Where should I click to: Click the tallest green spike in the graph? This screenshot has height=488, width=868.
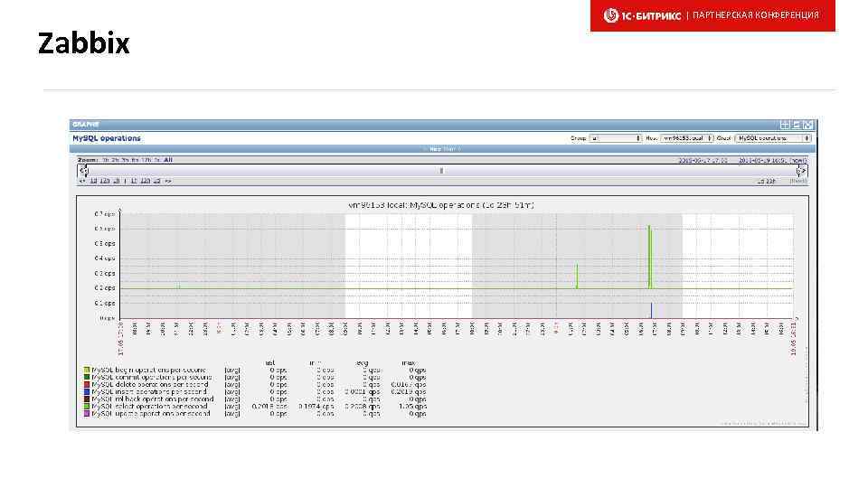coord(650,257)
